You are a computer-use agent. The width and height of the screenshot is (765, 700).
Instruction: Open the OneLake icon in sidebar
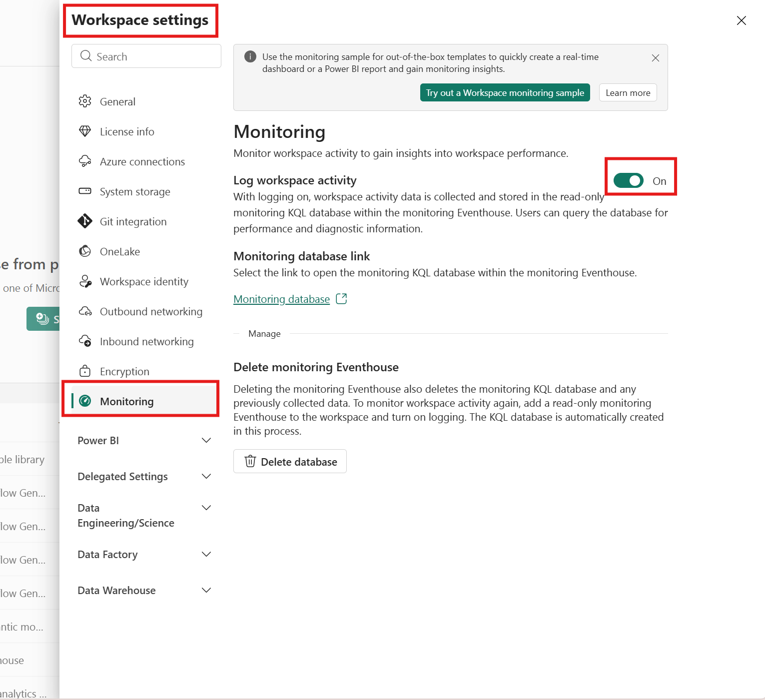[x=85, y=251]
